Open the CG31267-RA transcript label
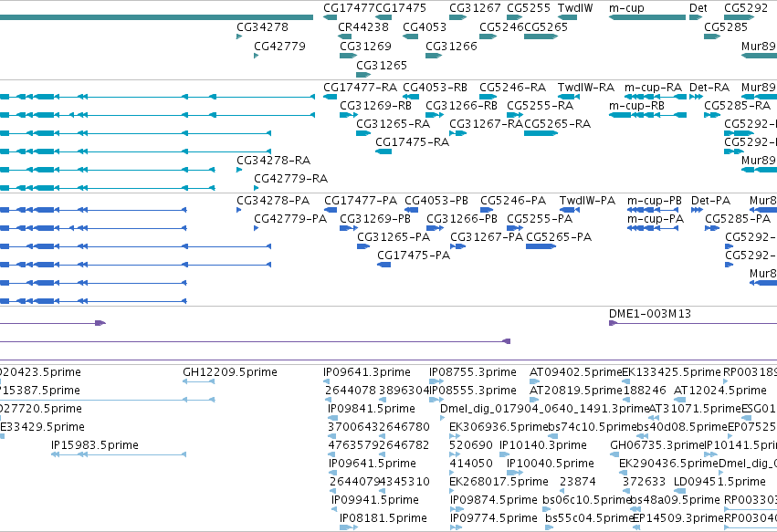777x532 pixels. [x=486, y=124]
